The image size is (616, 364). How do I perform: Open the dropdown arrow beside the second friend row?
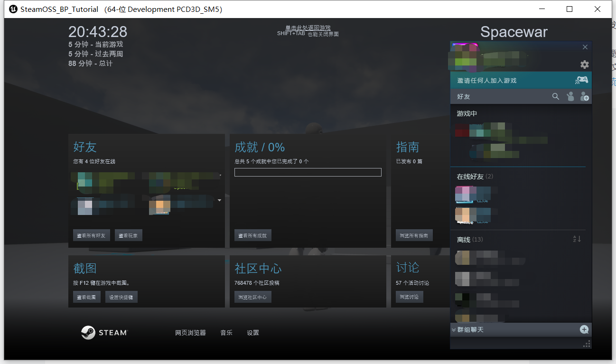(220, 200)
